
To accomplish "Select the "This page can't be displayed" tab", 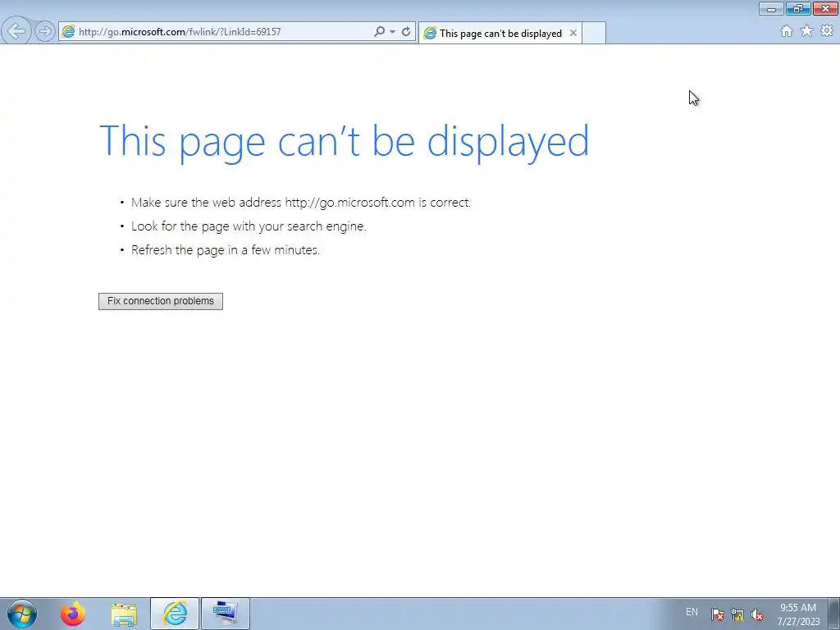I will tap(500, 33).
